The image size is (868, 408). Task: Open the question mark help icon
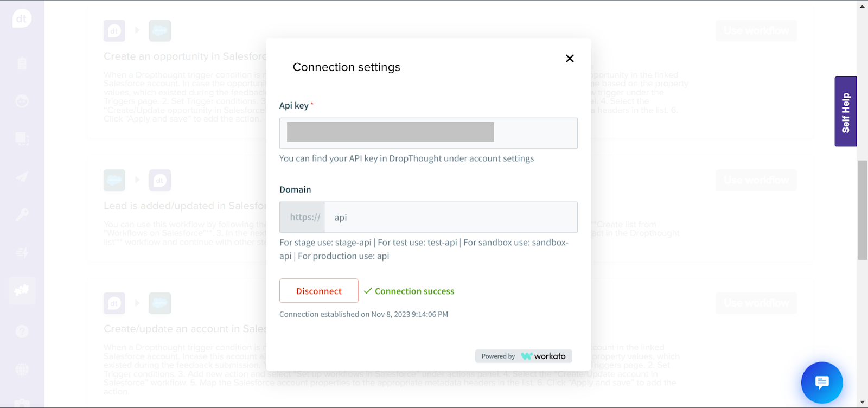[22, 331]
